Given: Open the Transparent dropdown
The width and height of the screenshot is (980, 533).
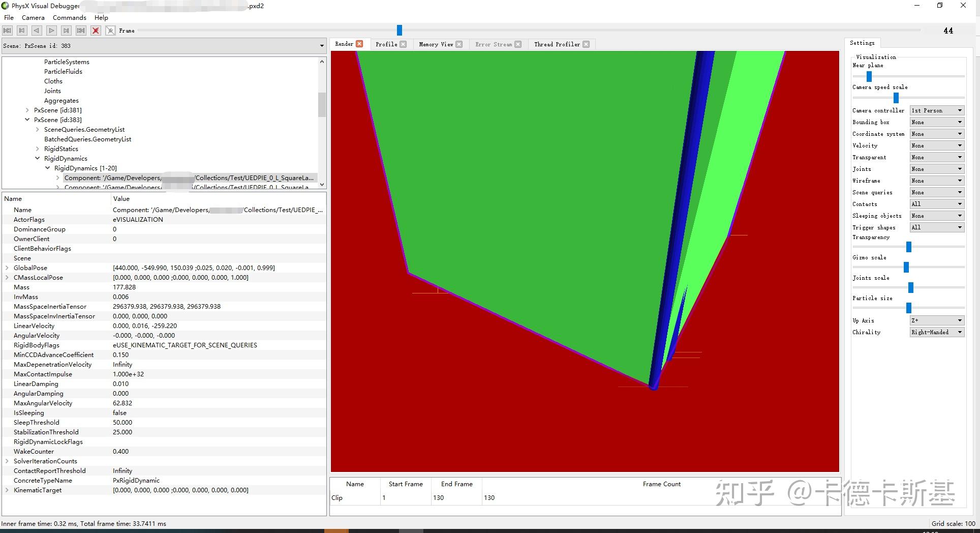Looking at the screenshot, I should [x=937, y=157].
